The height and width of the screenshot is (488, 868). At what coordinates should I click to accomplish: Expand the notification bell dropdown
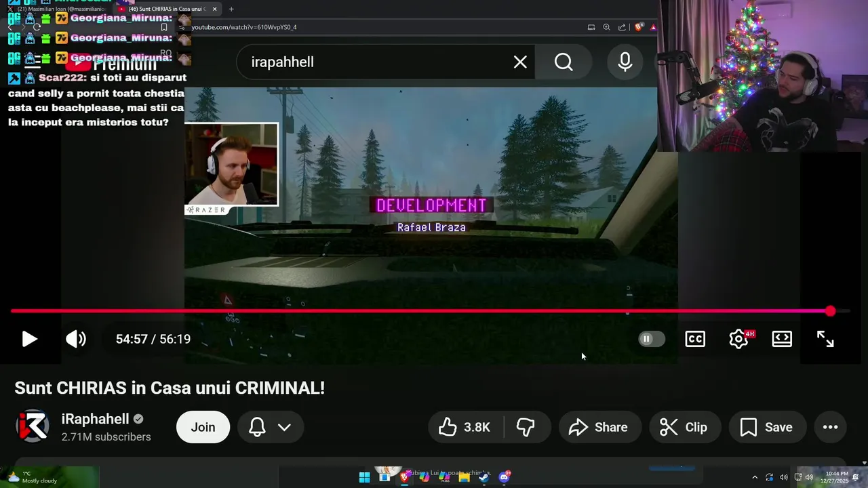270,427
